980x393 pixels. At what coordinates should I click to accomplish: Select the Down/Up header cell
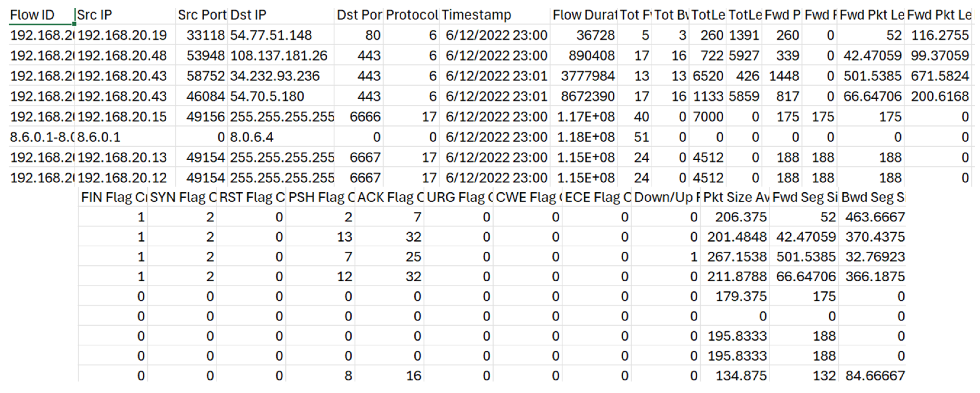pyautogui.click(x=666, y=197)
